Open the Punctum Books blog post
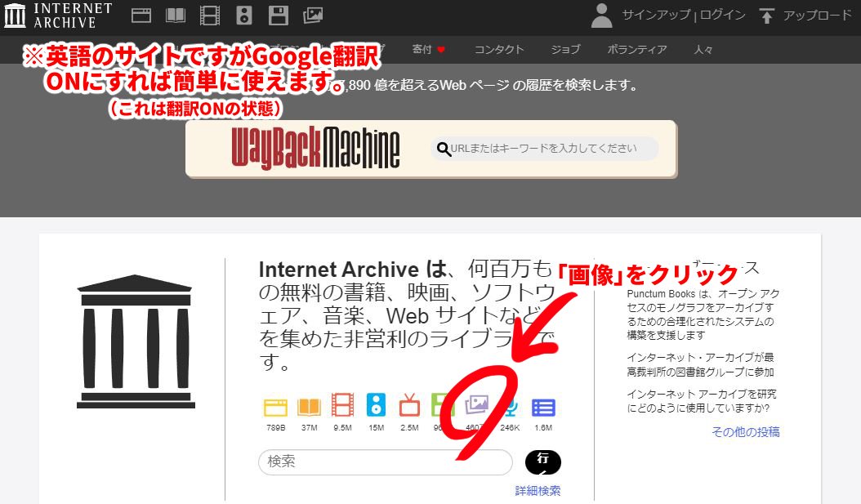Viewport: 861px width, 504px height. point(703,314)
